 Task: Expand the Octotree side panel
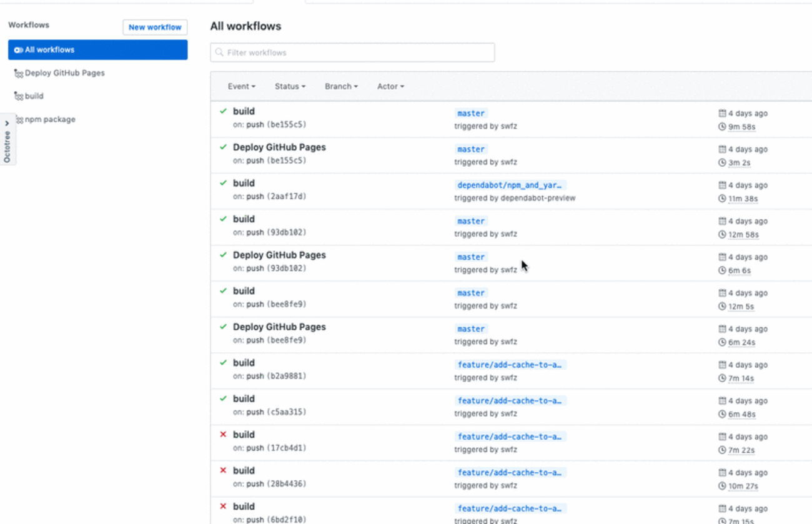pos(7,124)
